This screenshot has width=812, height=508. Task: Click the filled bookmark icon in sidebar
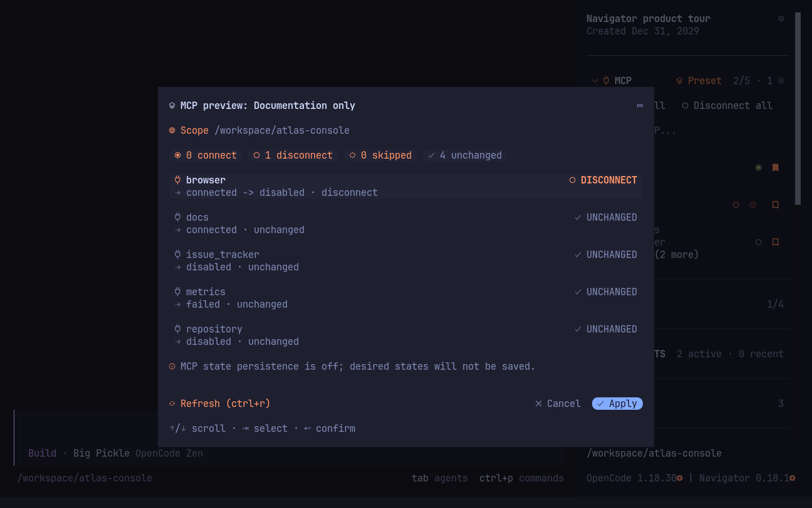(x=775, y=168)
